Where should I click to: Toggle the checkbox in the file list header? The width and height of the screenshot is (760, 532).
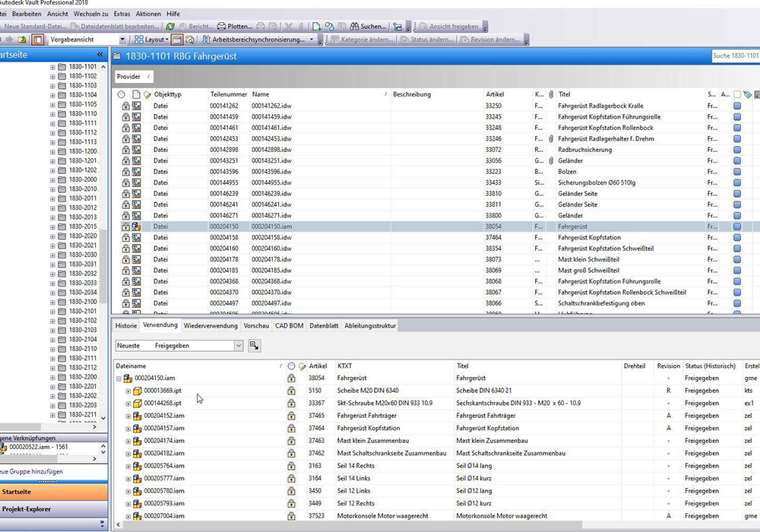point(736,95)
